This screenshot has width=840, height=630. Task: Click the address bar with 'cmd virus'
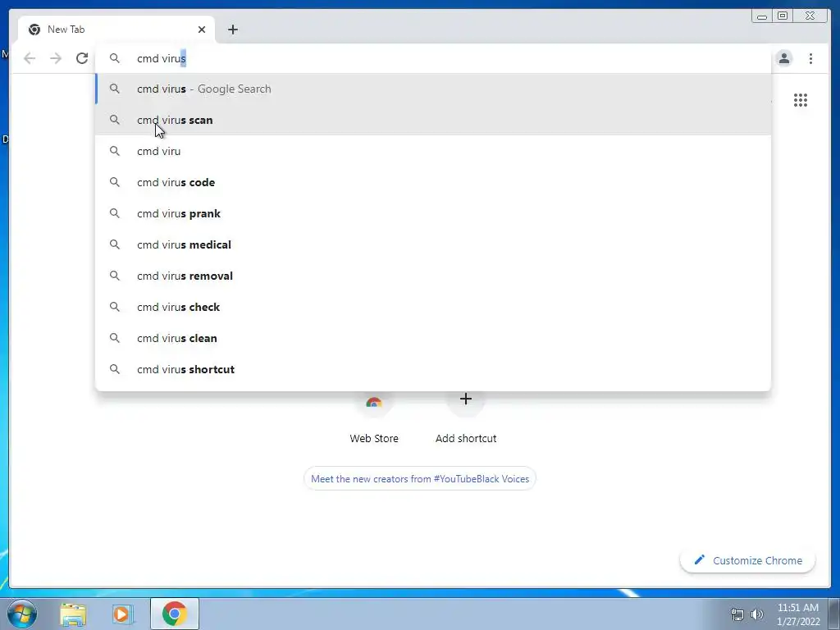tap(433, 58)
